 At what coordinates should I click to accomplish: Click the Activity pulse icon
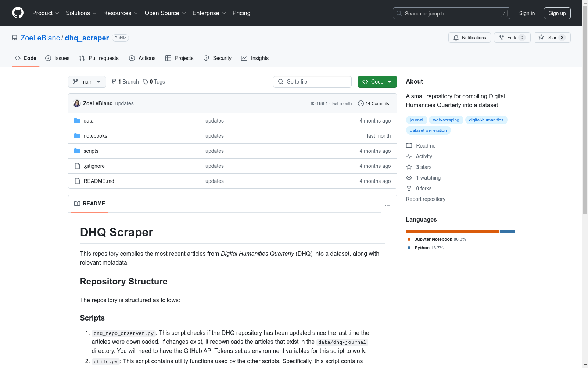tap(409, 156)
